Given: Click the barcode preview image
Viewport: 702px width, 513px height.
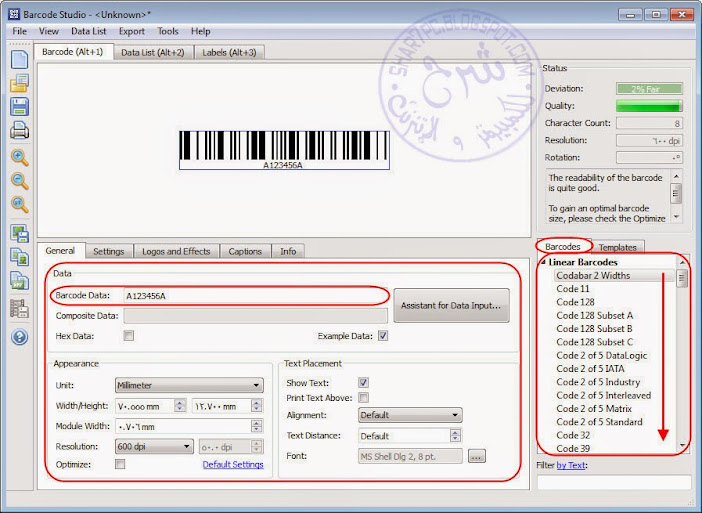Looking at the screenshot, I should coord(284,150).
